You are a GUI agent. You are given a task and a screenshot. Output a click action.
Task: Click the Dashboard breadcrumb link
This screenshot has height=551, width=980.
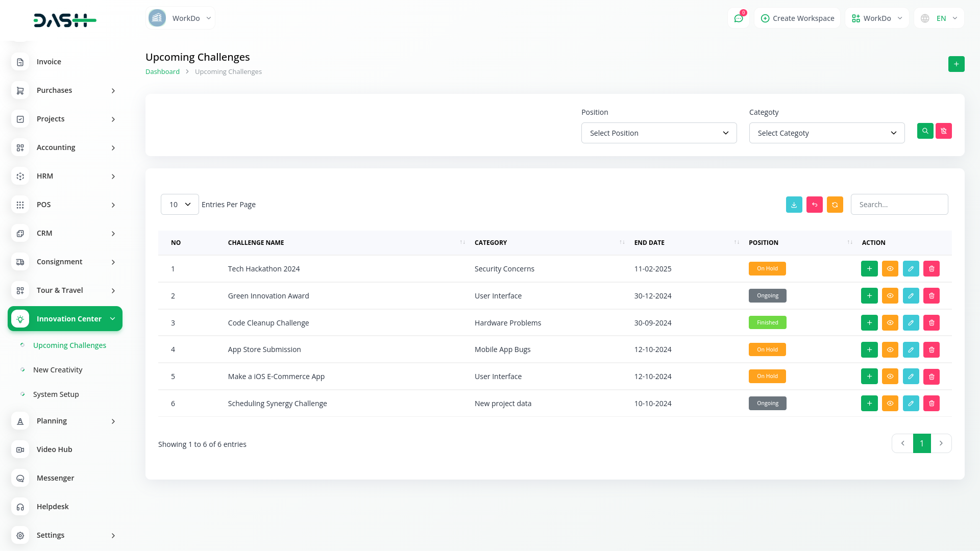pyautogui.click(x=162, y=72)
